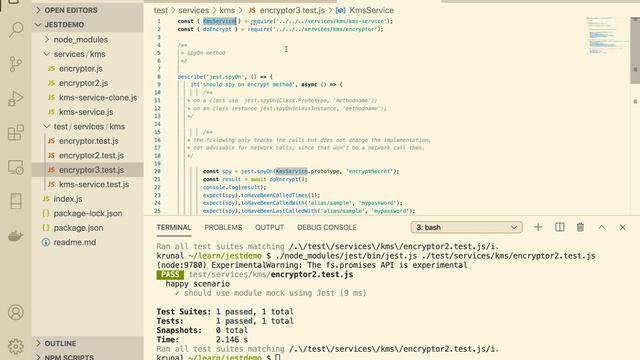Click console.log(result) on line 22

(234, 187)
